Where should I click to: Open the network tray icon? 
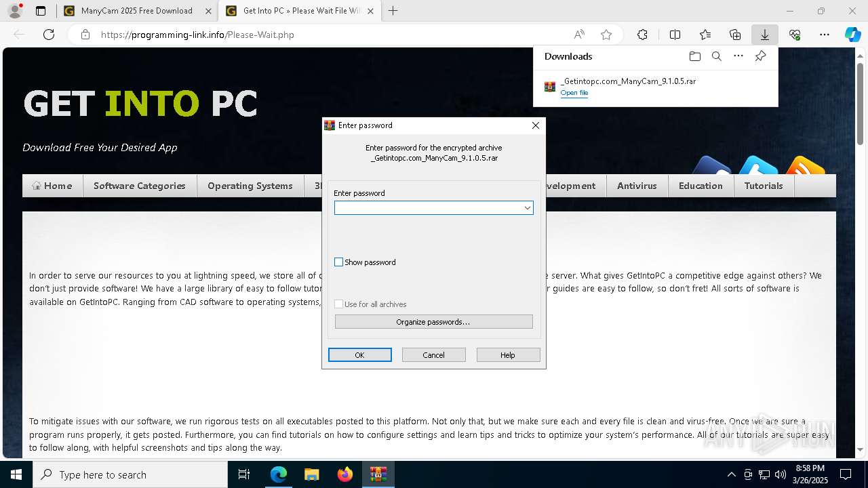click(764, 474)
